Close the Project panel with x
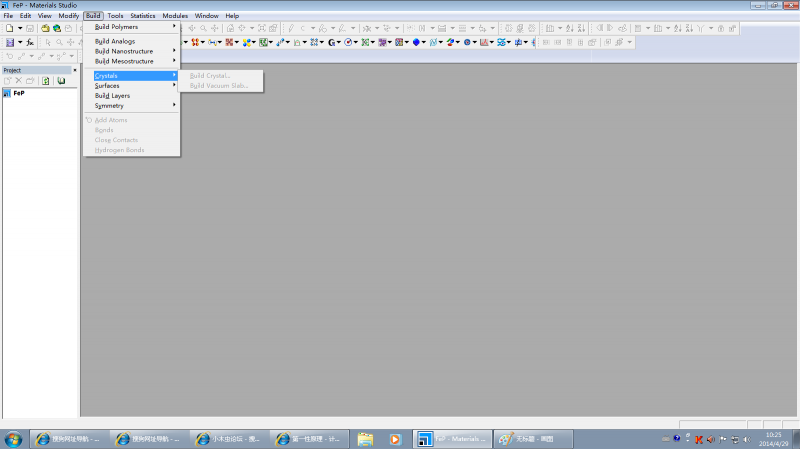This screenshot has width=800, height=449. click(x=75, y=70)
